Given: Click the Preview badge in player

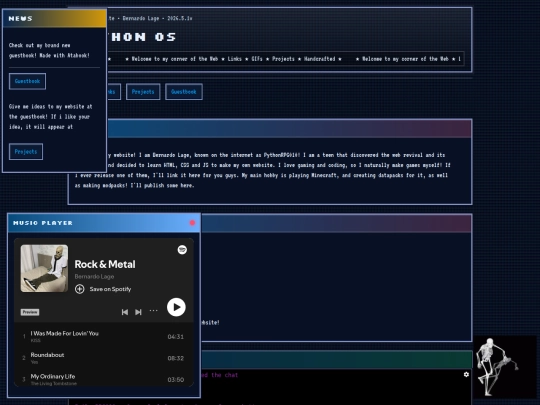Looking at the screenshot, I should point(30,312).
